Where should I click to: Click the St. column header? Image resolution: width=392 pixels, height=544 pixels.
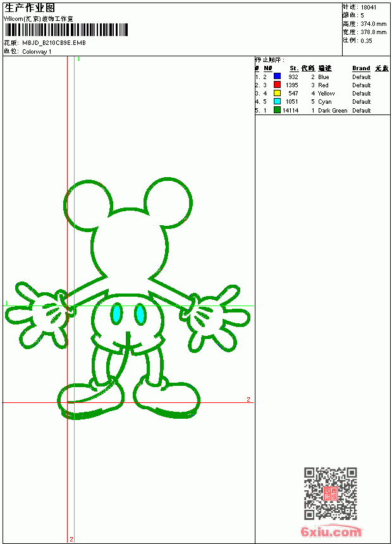[294, 68]
